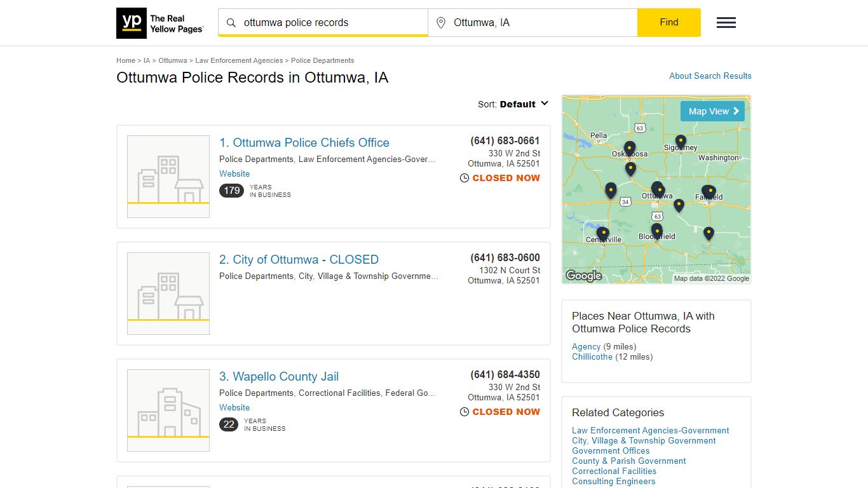This screenshot has width=868, height=488.
Task: Click Map data ©2022 Google text
Action: [712, 279]
